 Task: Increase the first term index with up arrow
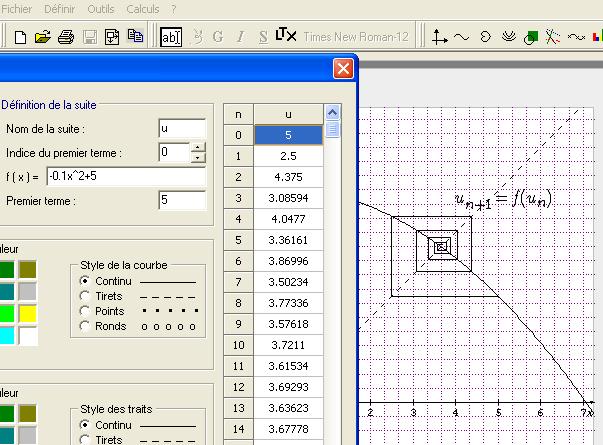click(198, 147)
